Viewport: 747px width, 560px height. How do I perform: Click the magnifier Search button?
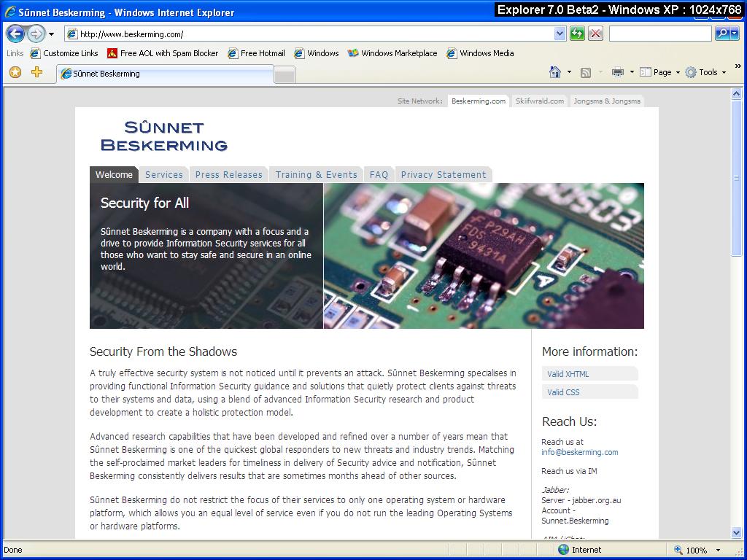coord(722,34)
